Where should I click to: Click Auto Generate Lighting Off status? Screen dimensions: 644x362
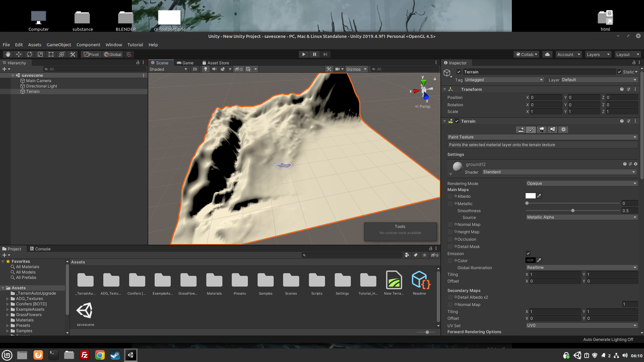point(608,339)
